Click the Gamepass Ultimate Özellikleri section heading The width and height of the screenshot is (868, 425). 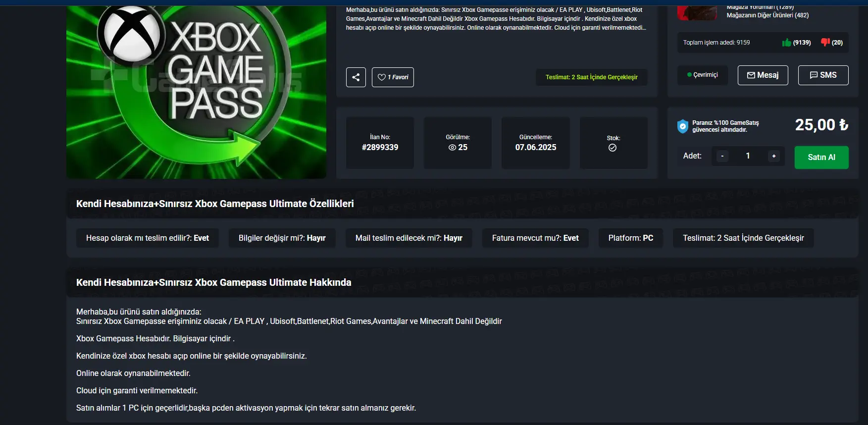[215, 204]
